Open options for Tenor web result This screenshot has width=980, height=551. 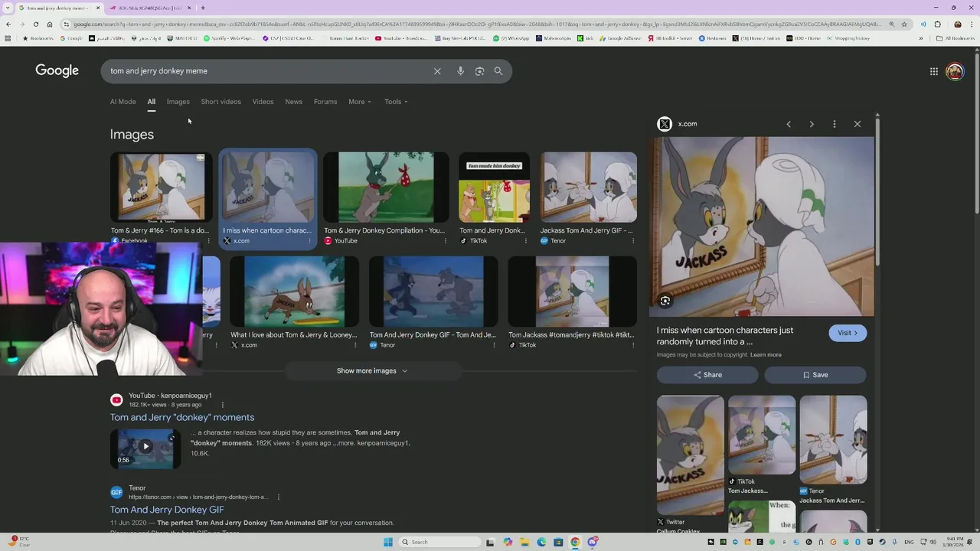(x=278, y=497)
